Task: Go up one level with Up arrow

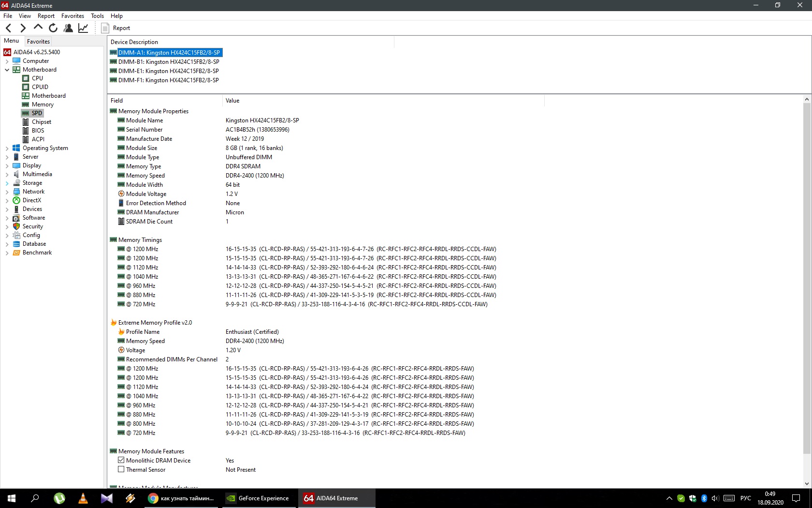Action: coord(38,28)
